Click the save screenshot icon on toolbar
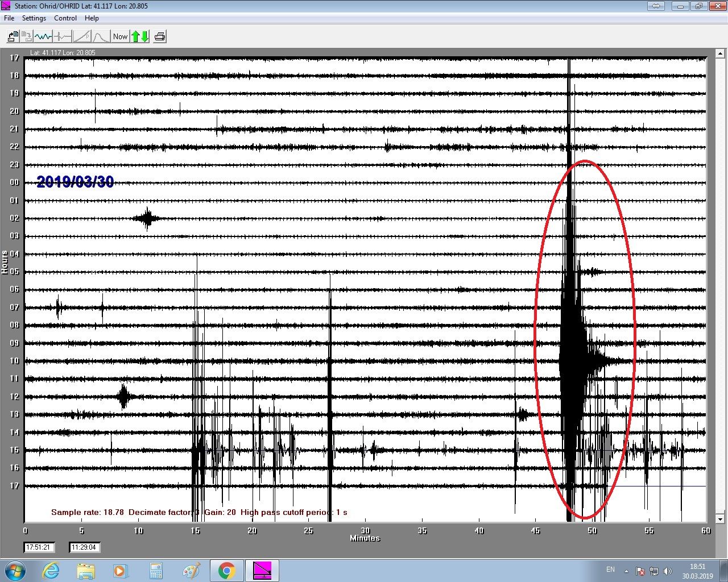The image size is (728, 582). [26, 36]
